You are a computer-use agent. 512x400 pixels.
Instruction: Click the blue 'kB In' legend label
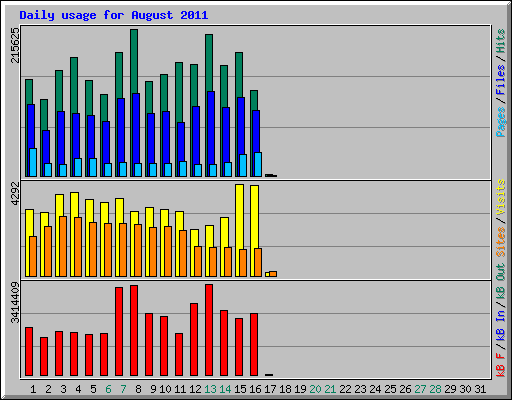tap(500, 326)
